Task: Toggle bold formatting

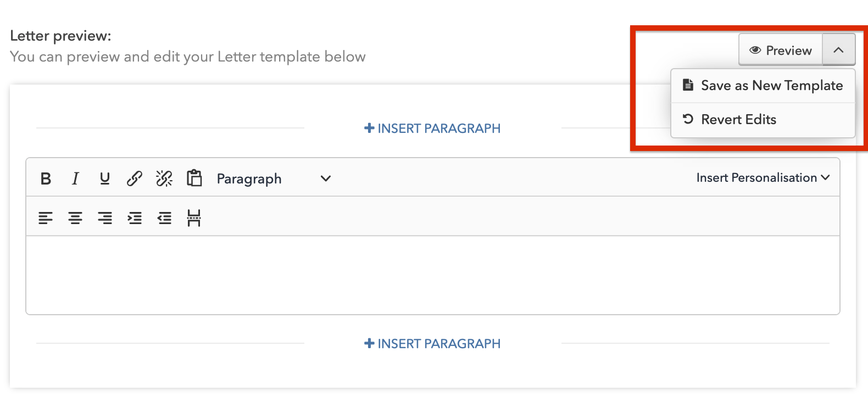Action: click(x=46, y=178)
